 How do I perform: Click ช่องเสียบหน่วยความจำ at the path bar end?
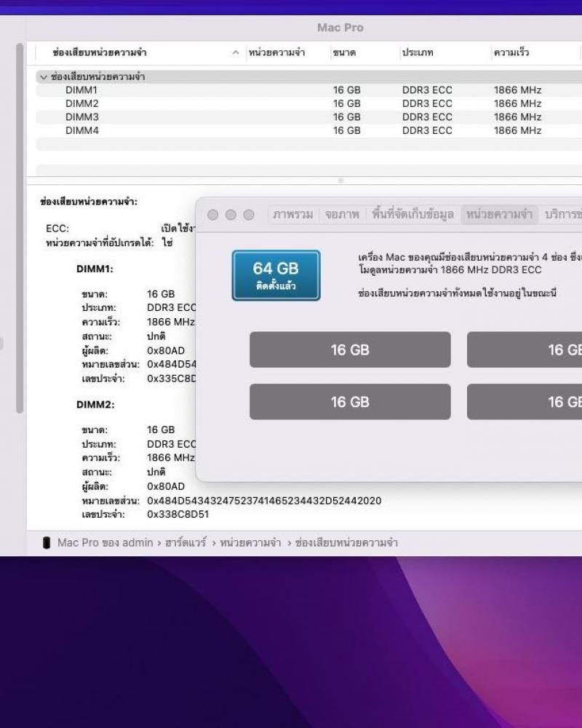(346, 543)
